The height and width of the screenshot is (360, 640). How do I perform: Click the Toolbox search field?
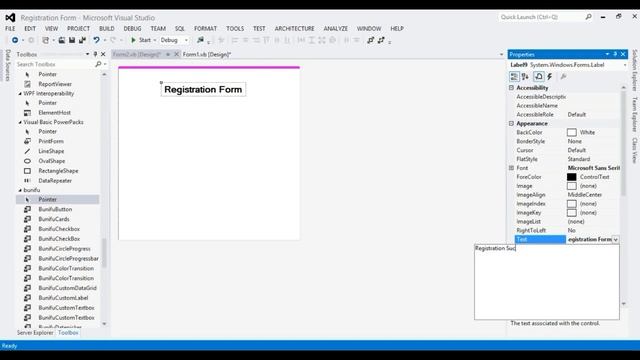pyautogui.click(x=55, y=64)
